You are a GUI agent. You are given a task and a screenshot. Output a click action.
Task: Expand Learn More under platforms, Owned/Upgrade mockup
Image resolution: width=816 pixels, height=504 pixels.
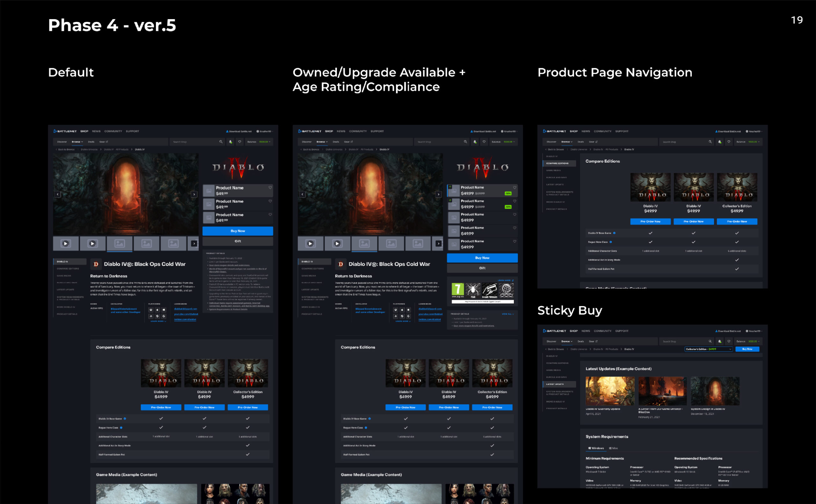pyautogui.click(x=403, y=321)
